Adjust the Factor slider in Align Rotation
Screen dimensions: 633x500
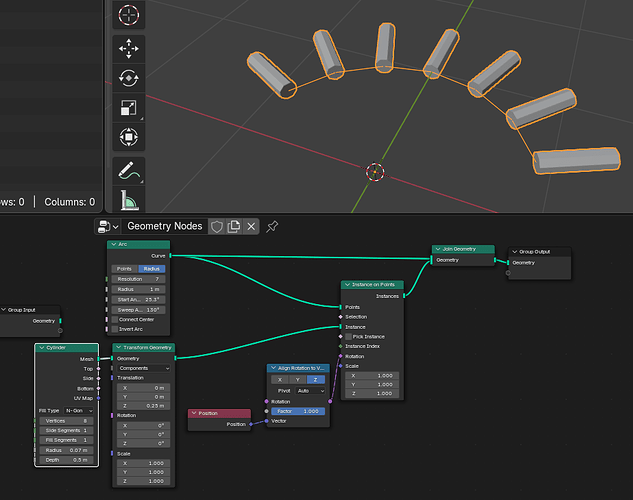pos(298,411)
